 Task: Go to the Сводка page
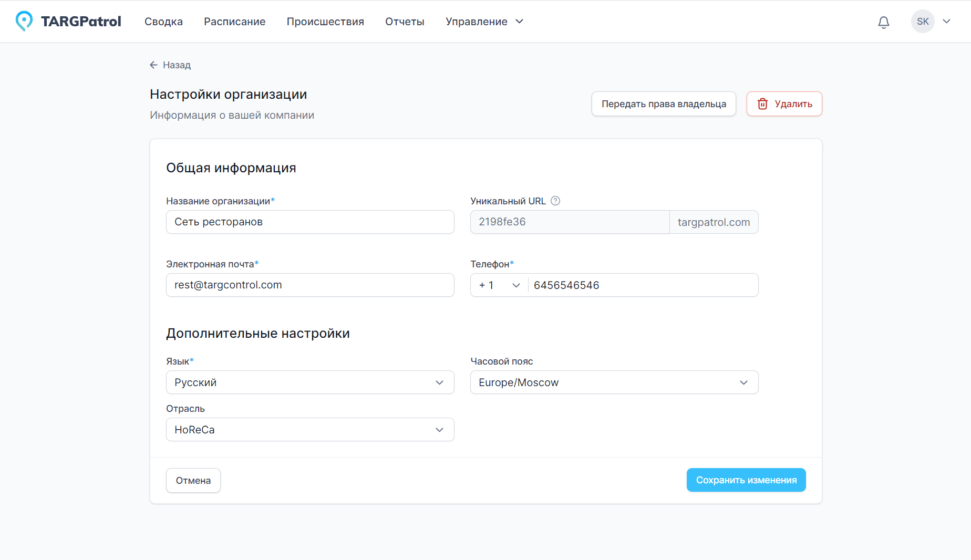pos(163,22)
